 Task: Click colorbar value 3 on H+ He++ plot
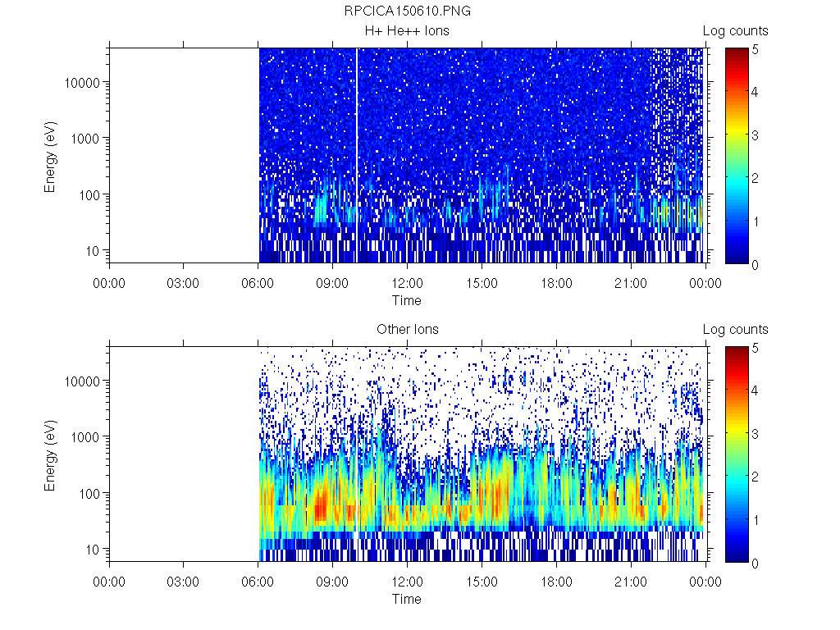point(755,135)
